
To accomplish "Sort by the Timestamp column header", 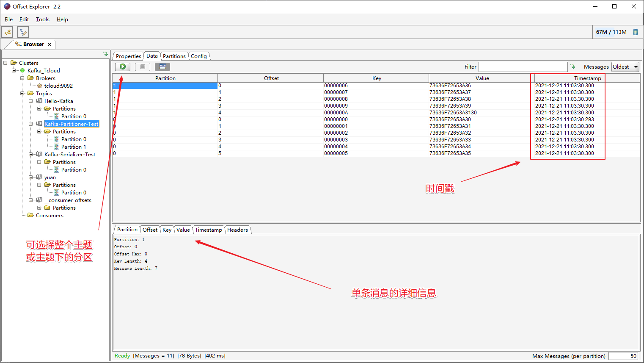I will tap(587, 78).
